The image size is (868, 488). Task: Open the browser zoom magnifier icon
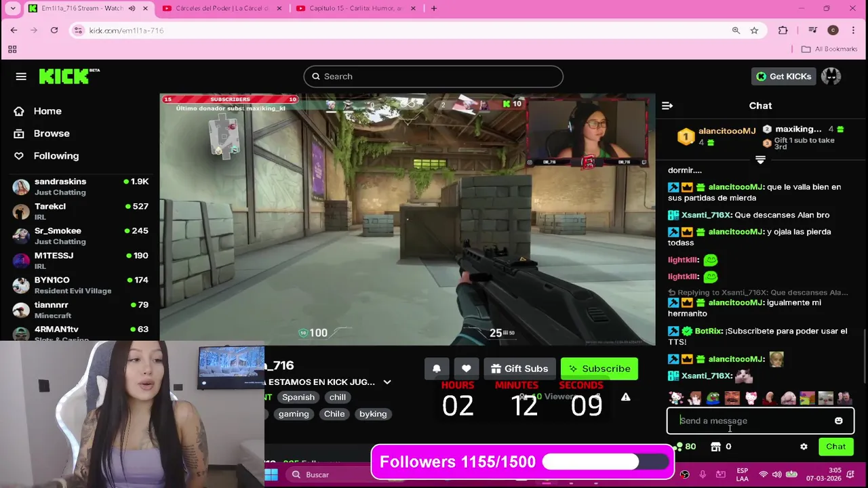tap(736, 30)
